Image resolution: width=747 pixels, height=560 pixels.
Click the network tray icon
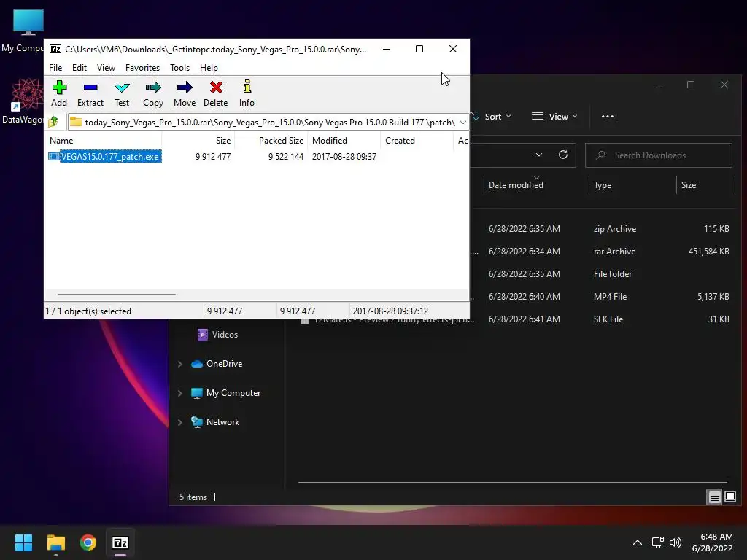click(x=657, y=542)
